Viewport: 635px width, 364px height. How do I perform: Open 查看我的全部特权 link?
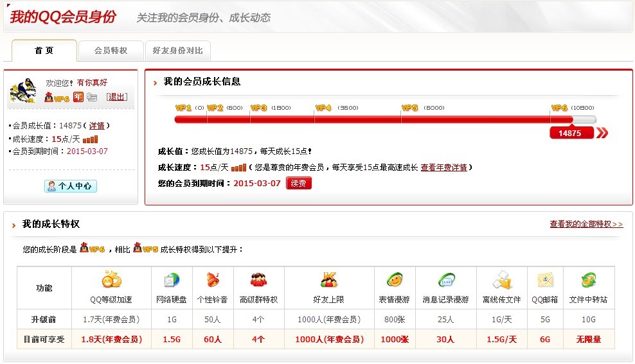click(586, 224)
